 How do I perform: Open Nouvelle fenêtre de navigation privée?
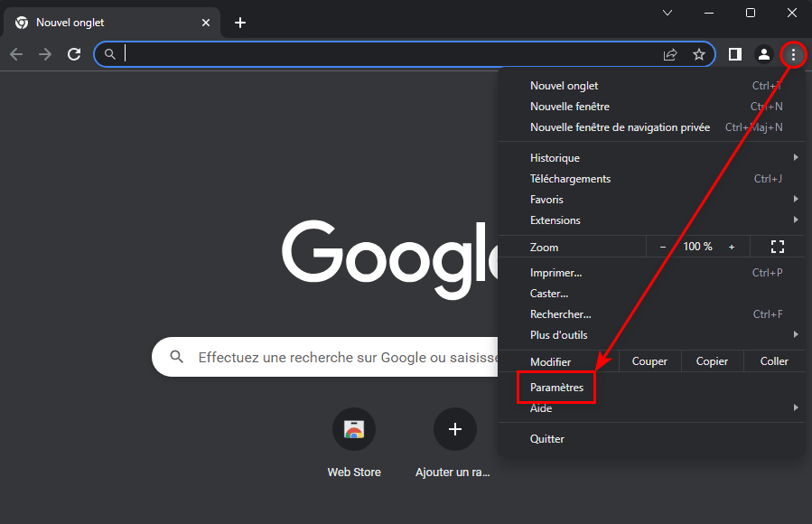pyautogui.click(x=651, y=126)
